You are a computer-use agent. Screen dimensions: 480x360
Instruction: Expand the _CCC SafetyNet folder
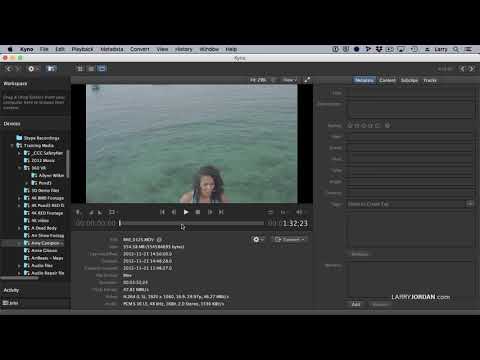click(x=19, y=153)
